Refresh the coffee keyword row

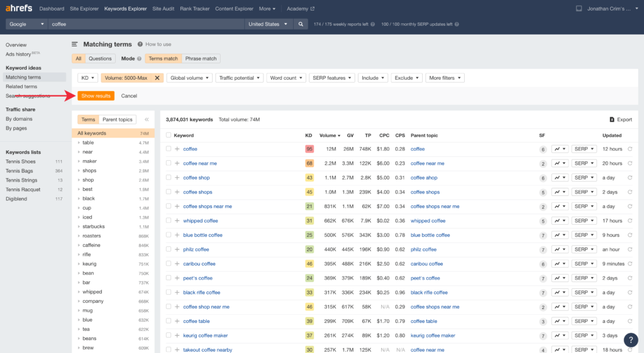pyautogui.click(x=630, y=149)
